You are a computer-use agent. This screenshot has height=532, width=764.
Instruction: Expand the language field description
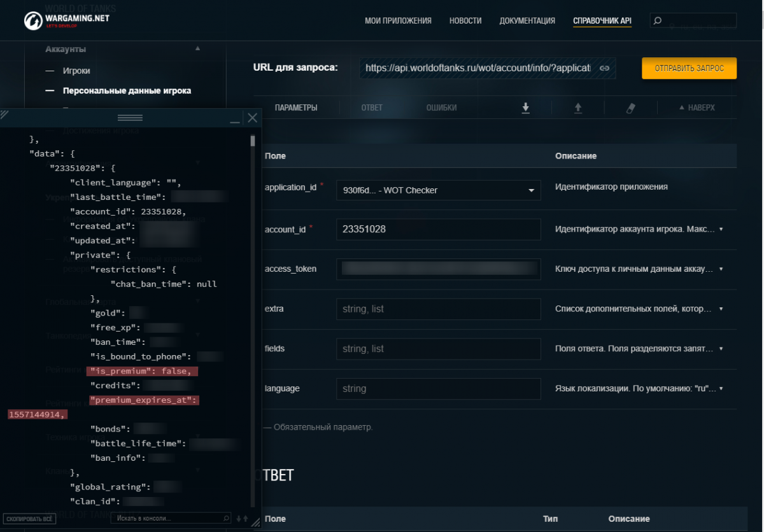[x=721, y=388]
